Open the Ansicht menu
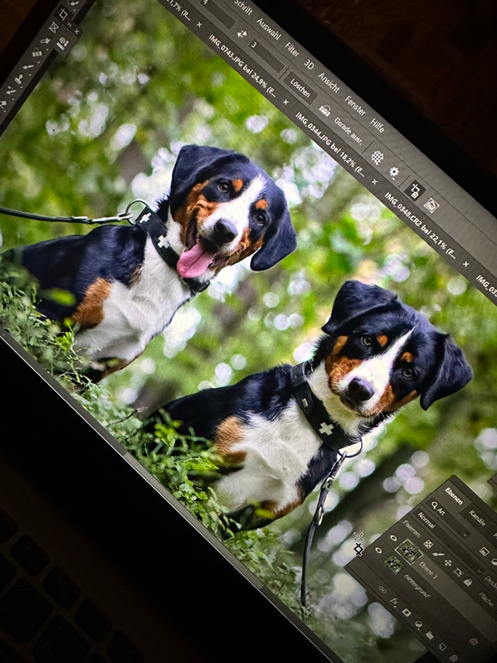Screen dimensions: 497x663 [x=328, y=82]
